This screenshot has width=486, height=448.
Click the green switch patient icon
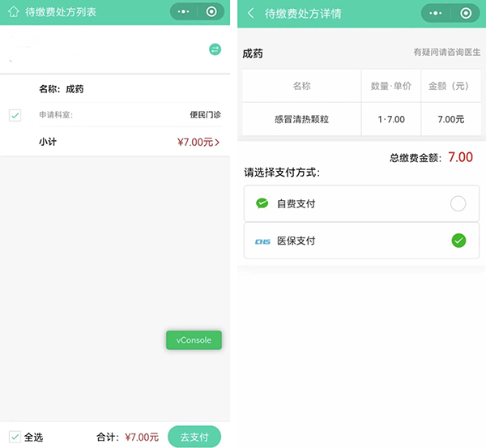[215, 49]
